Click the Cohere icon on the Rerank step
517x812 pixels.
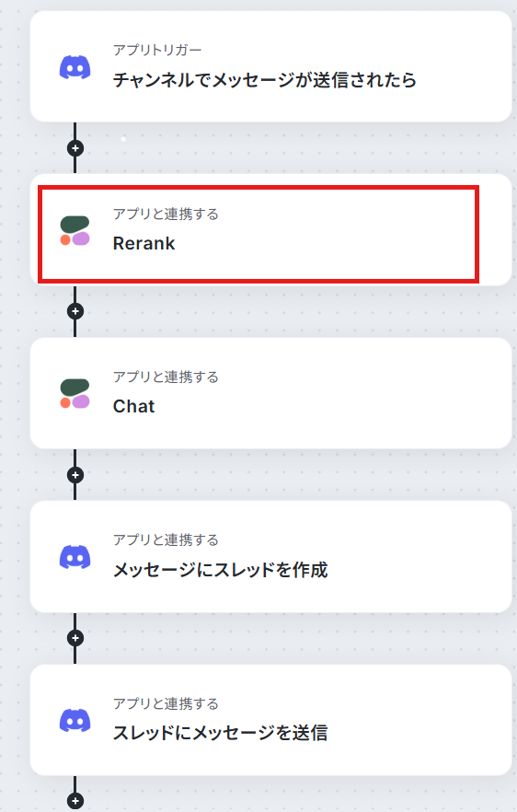point(75,230)
